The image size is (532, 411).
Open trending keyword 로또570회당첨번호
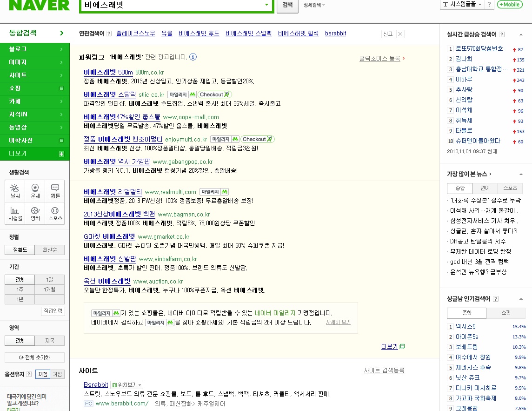click(x=479, y=48)
